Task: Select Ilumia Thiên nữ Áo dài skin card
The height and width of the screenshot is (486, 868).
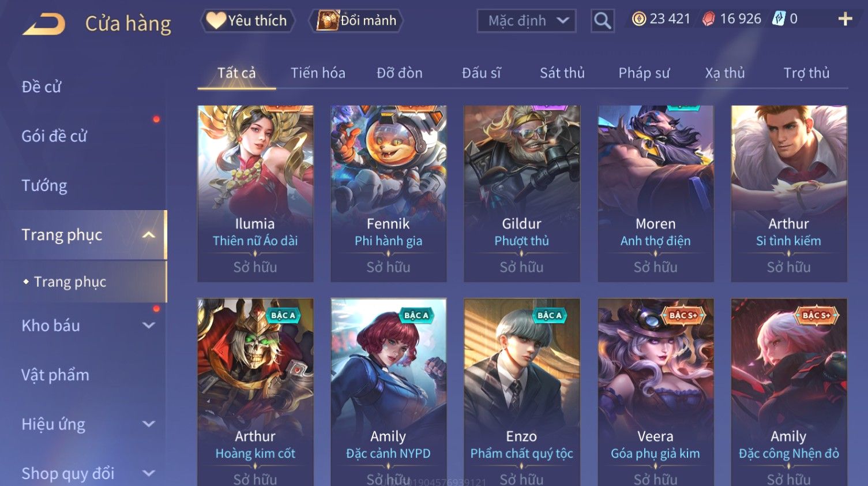Action: tap(255, 193)
